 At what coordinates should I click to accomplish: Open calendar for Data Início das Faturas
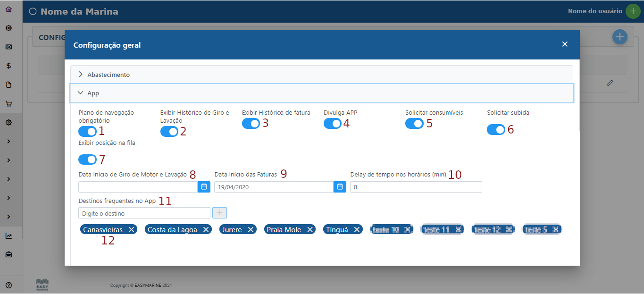coord(340,187)
